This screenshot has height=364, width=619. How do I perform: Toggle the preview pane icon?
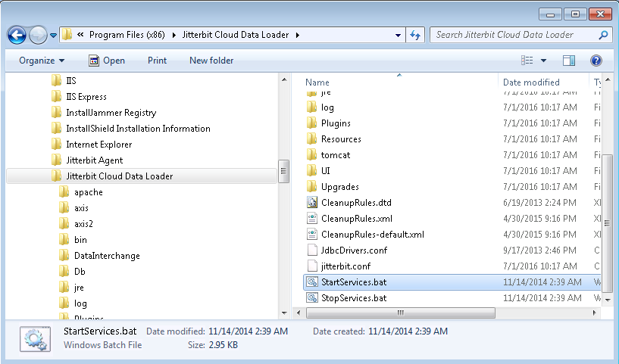pyautogui.click(x=569, y=61)
